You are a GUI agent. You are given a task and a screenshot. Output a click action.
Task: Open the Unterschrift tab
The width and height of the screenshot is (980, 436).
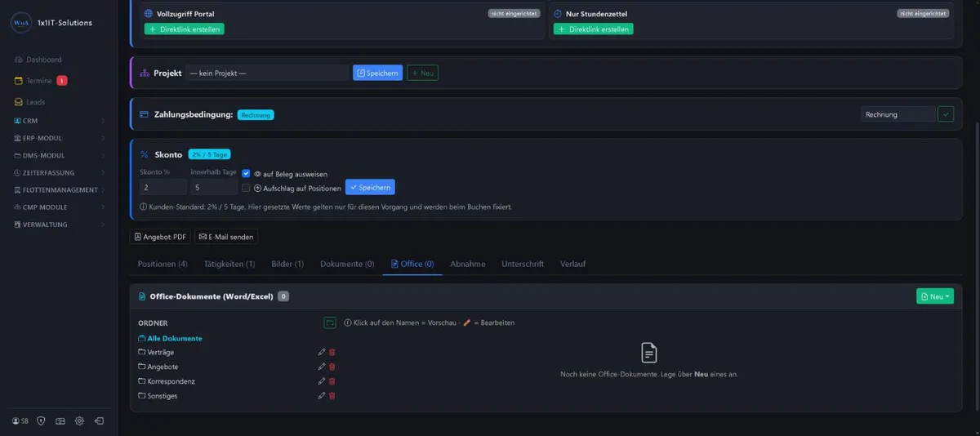click(523, 264)
